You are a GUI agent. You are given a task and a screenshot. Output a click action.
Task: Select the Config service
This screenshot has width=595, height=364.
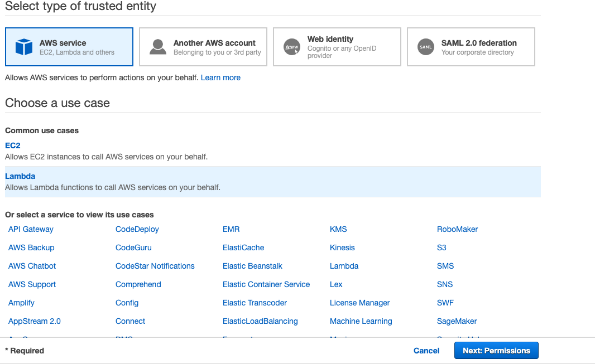pyautogui.click(x=127, y=303)
